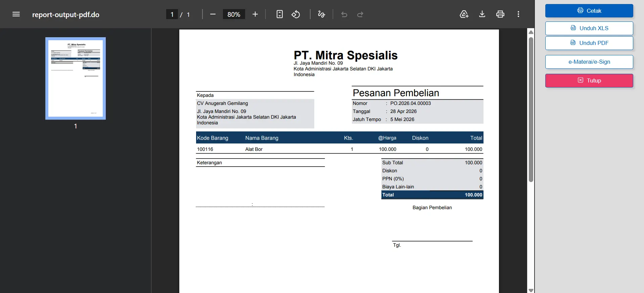Rotate the document counterclockwise
Screen dimensions: 644x293
tap(295, 14)
